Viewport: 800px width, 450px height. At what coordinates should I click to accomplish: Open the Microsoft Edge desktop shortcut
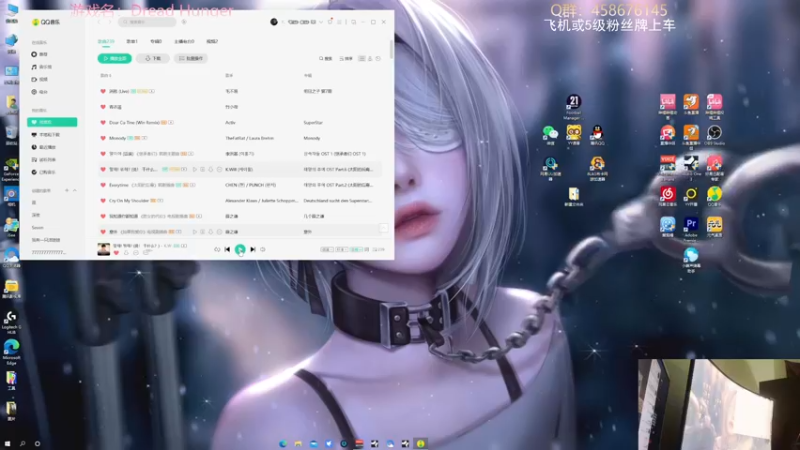tap(11, 352)
